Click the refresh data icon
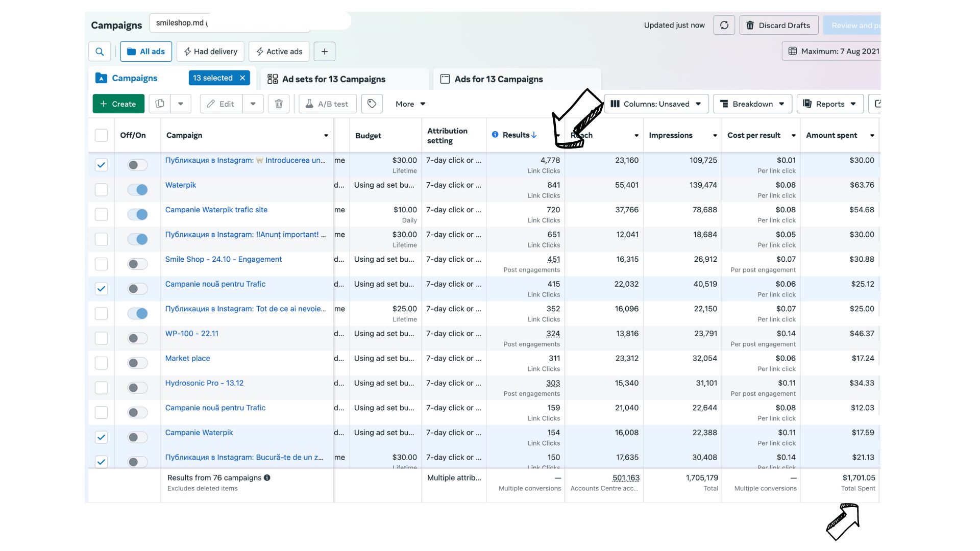This screenshot has height=551, width=980. coord(724,25)
